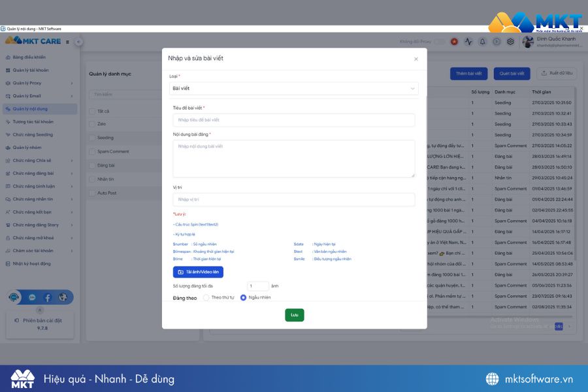Click the Bảng điều khiển dashboard icon

[8, 57]
